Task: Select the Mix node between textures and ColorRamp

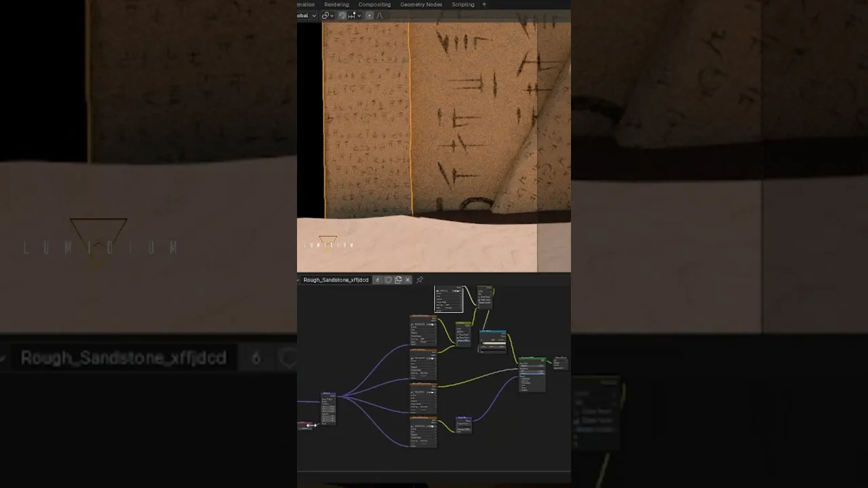Action: (463, 334)
